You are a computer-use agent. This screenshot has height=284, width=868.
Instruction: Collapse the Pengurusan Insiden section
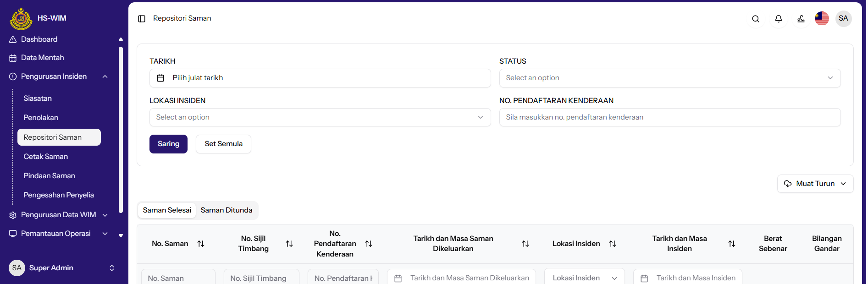(105, 76)
